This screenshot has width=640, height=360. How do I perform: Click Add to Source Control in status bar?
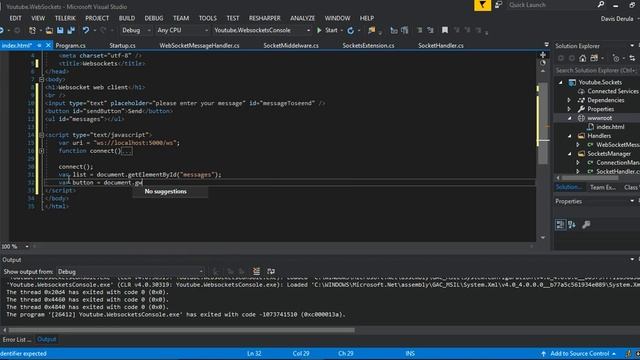pyautogui.click(x=579, y=353)
